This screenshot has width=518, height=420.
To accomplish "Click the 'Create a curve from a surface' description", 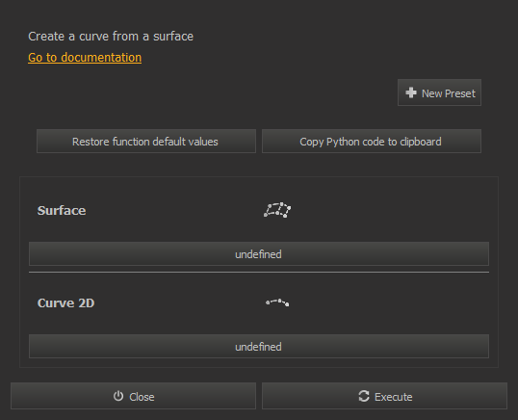I will (x=111, y=37).
